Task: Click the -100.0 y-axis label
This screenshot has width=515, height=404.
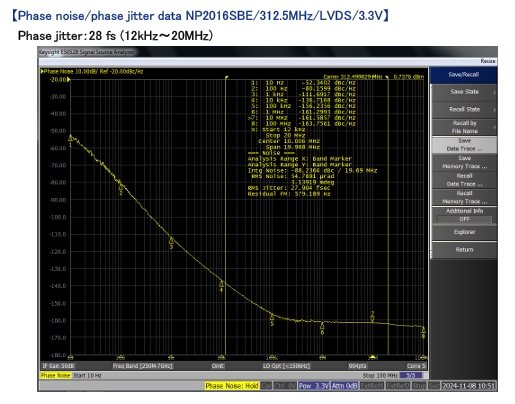Action: coord(58,217)
